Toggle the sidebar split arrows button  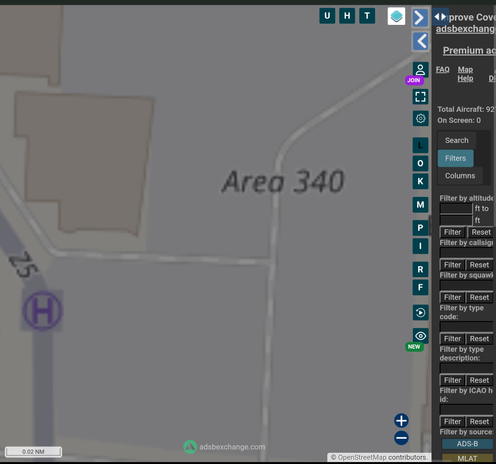tap(440, 17)
